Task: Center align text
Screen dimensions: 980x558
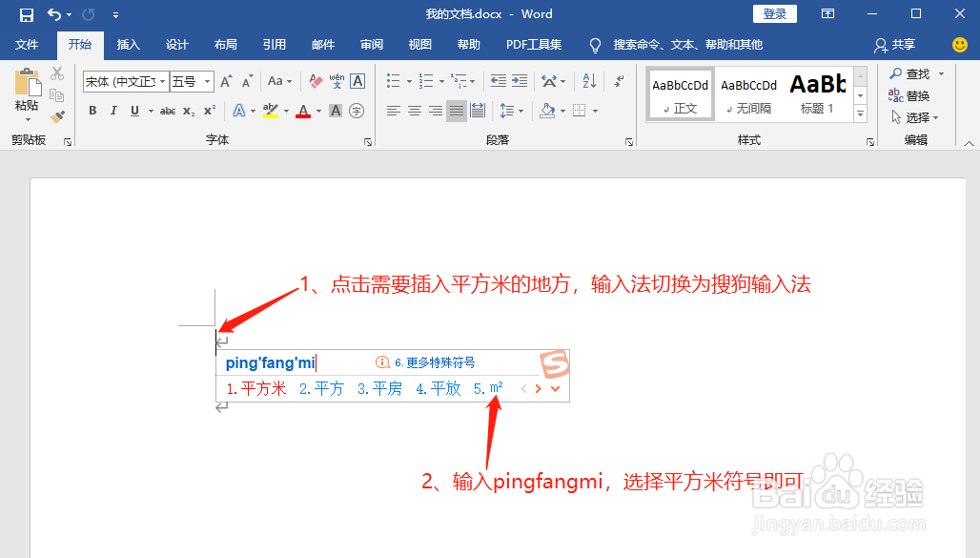Action: [415, 111]
